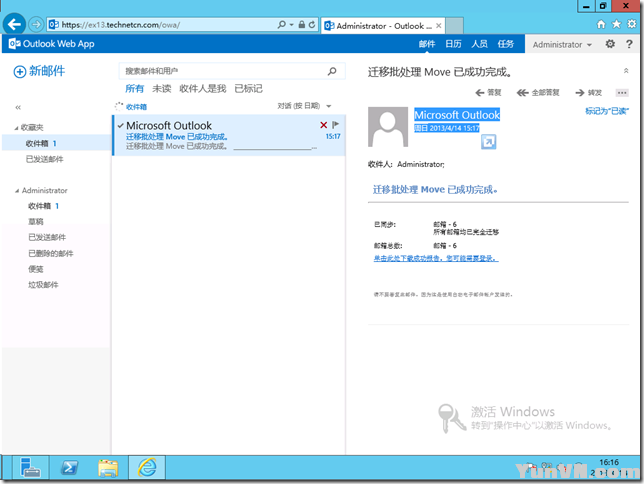This screenshot has width=644, height=484.
Task: Collapse the Favorites folder group
Action: pyautogui.click(x=16, y=128)
